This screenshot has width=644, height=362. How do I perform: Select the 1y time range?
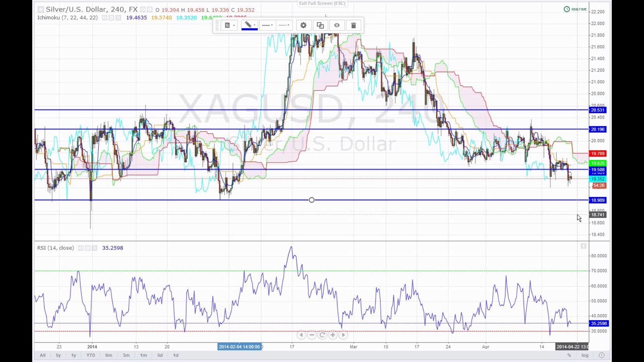pos(73,355)
